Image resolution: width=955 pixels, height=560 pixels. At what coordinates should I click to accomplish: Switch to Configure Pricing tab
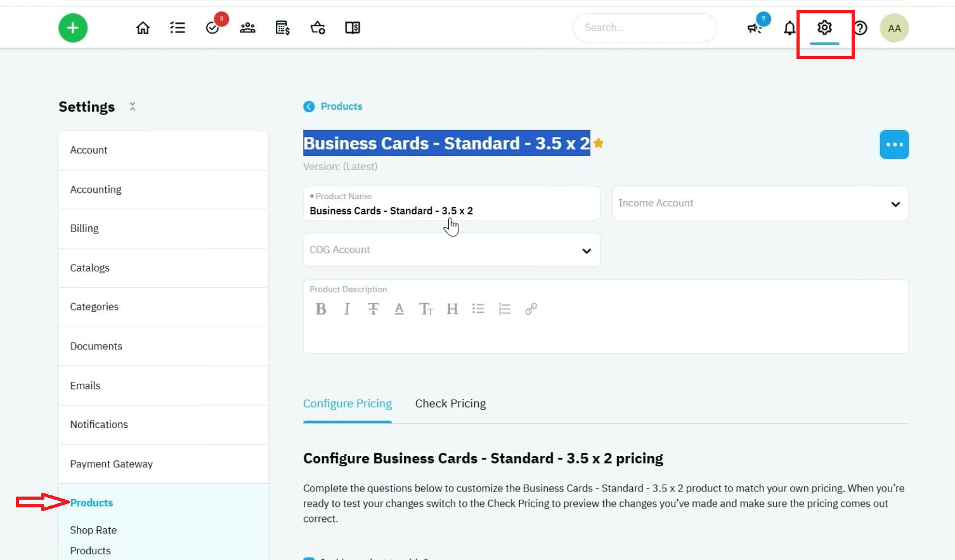[348, 404]
